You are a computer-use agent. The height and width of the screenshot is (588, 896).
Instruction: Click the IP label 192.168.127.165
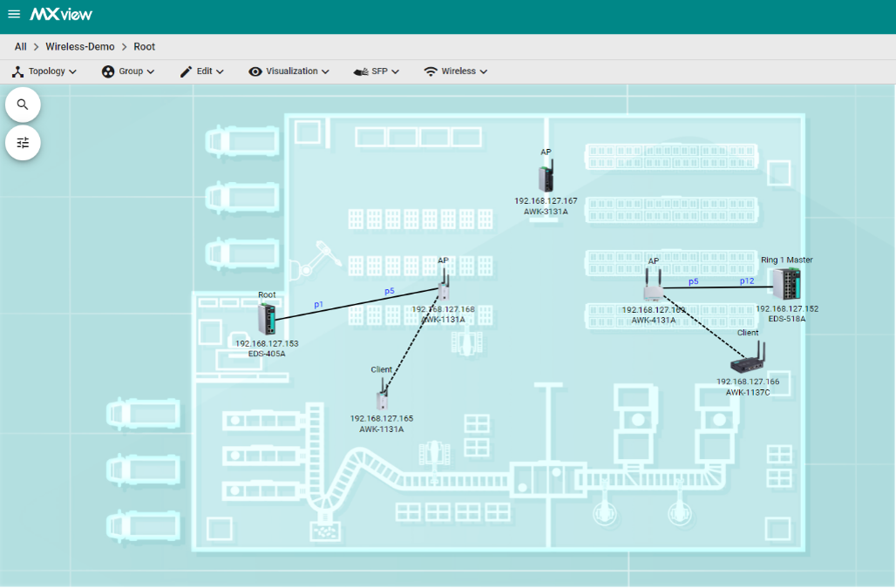(x=382, y=418)
